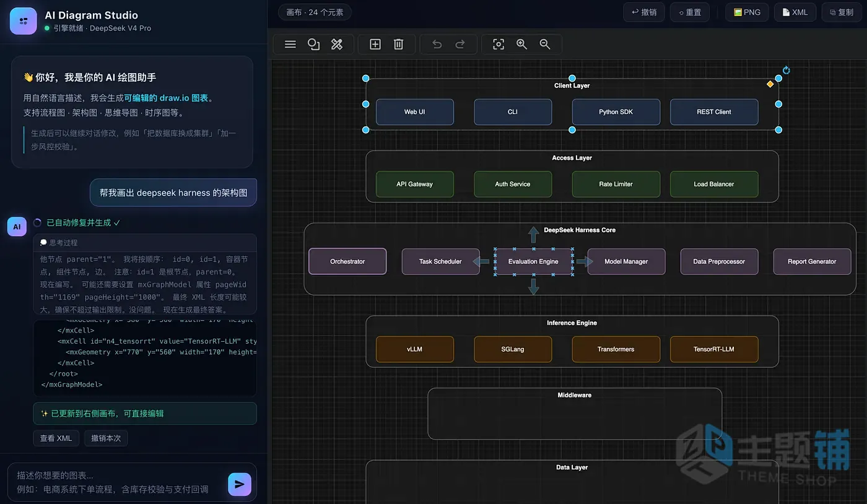Click the Middleware container title
Screen dimensions: 867x504
click(x=575, y=395)
